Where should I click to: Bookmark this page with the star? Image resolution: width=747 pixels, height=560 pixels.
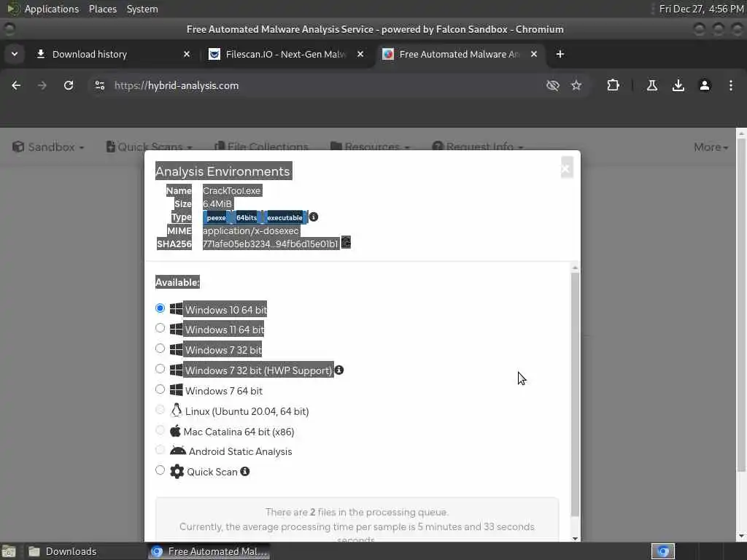click(576, 86)
